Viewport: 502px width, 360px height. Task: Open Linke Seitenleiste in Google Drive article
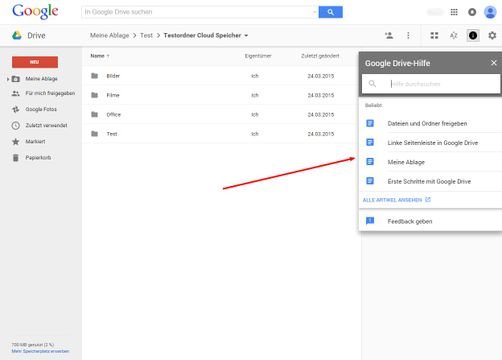click(433, 143)
